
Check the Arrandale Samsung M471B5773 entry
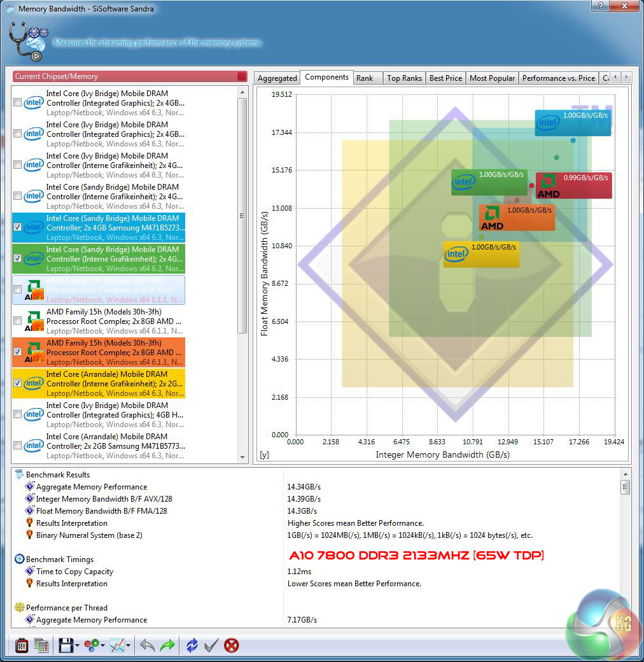(17, 446)
